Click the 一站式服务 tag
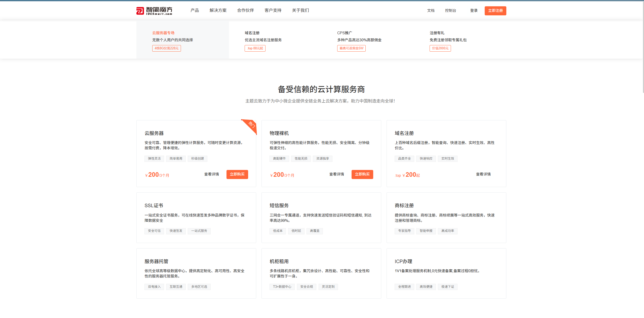Image resolution: width=644 pixels, height=318 pixels. click(199, 231)
